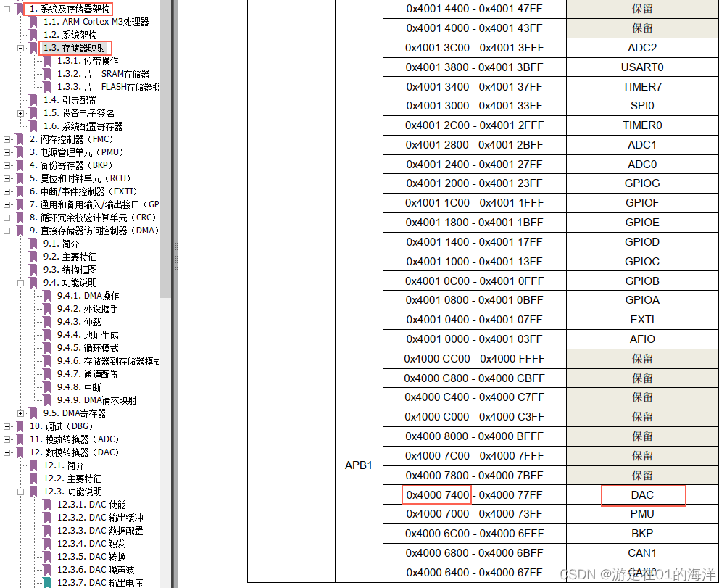Screen dimensions: 727x588
Task: Expand the 1.5. 设备电子签名 node
Action: pyautogui.click(x=20, y=113)
